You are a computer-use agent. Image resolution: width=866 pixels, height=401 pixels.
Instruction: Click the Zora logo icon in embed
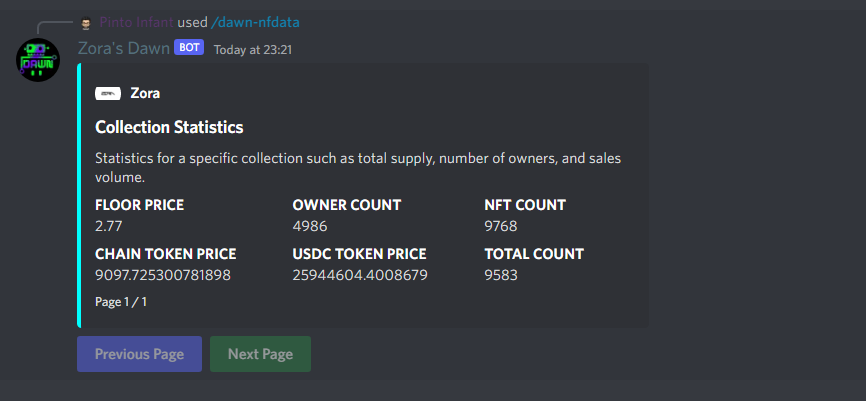pos(108,93)
